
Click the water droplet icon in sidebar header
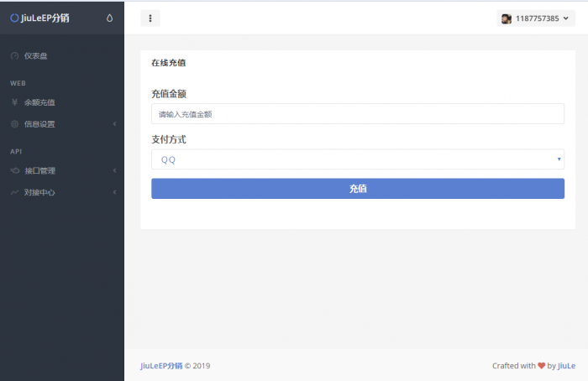coord(110,18)
